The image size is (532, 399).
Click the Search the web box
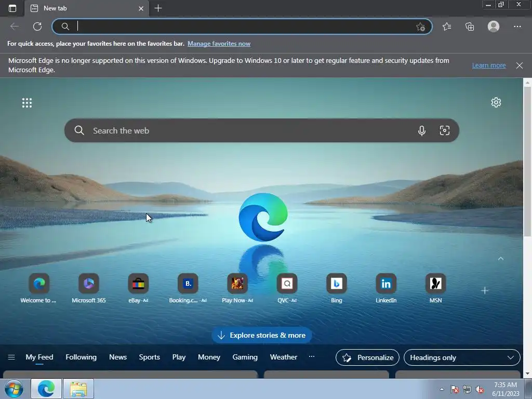[x=262, y=130]
